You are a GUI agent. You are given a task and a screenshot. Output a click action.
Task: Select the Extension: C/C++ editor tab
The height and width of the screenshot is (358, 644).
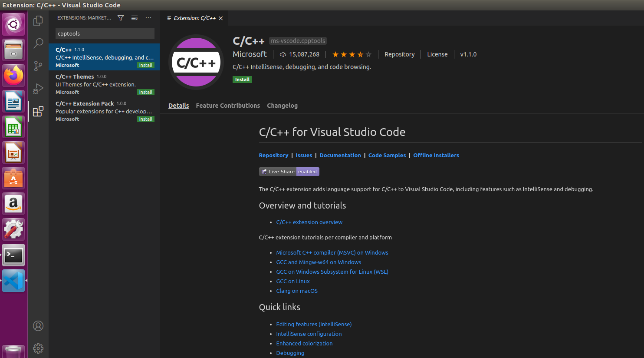195,18
